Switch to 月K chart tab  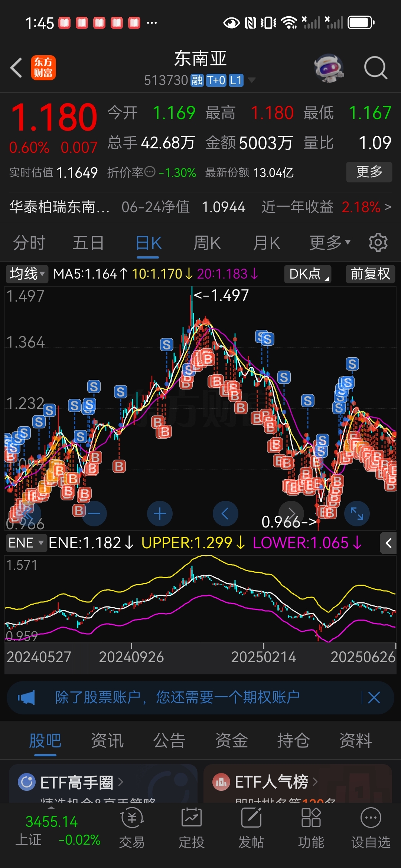(x=267, y=243)
